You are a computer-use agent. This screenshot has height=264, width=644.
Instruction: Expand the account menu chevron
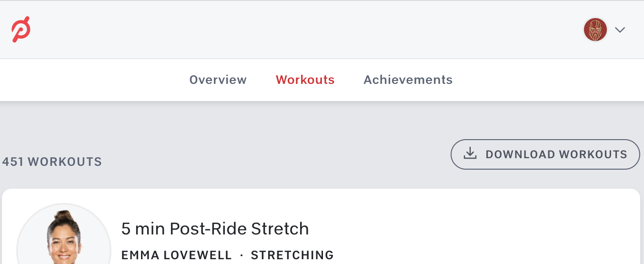click(x=620, y=30)
